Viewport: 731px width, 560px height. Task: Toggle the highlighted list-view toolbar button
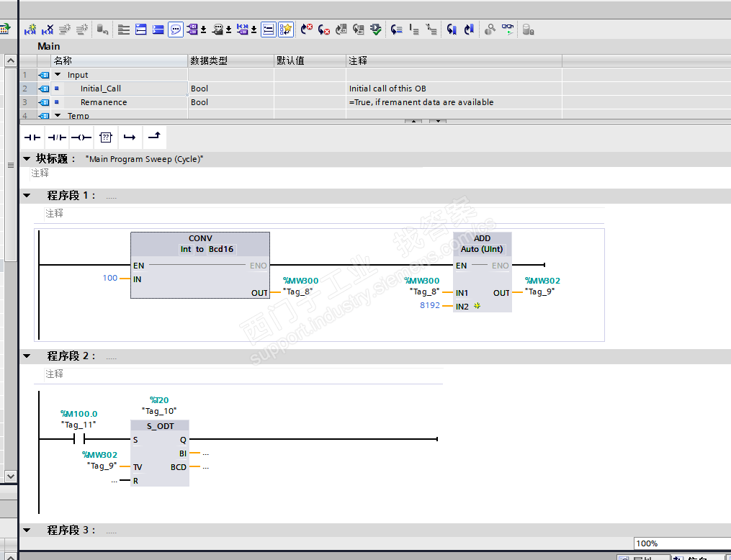click(269, 30)
